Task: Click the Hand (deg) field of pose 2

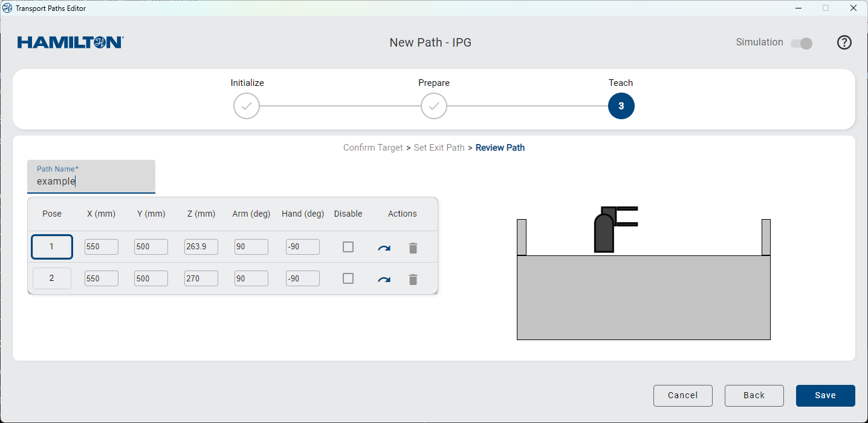Action: point(302,278)
